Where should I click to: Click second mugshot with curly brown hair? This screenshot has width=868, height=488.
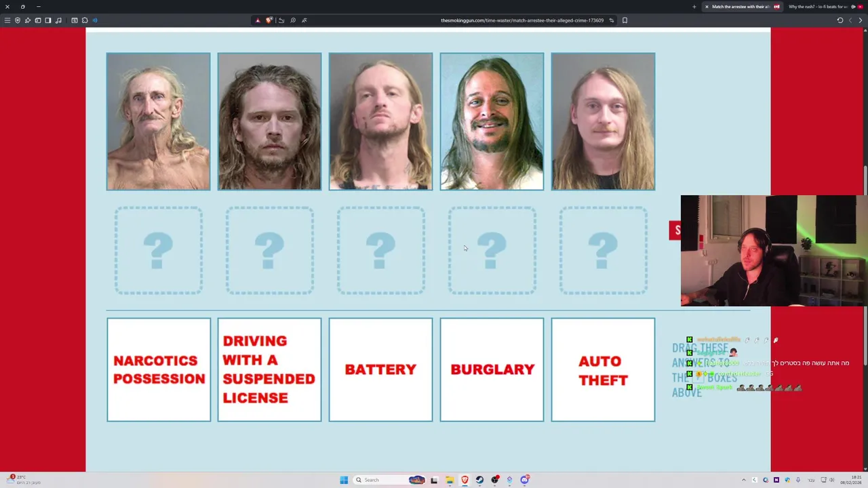(x=269, y=121)
